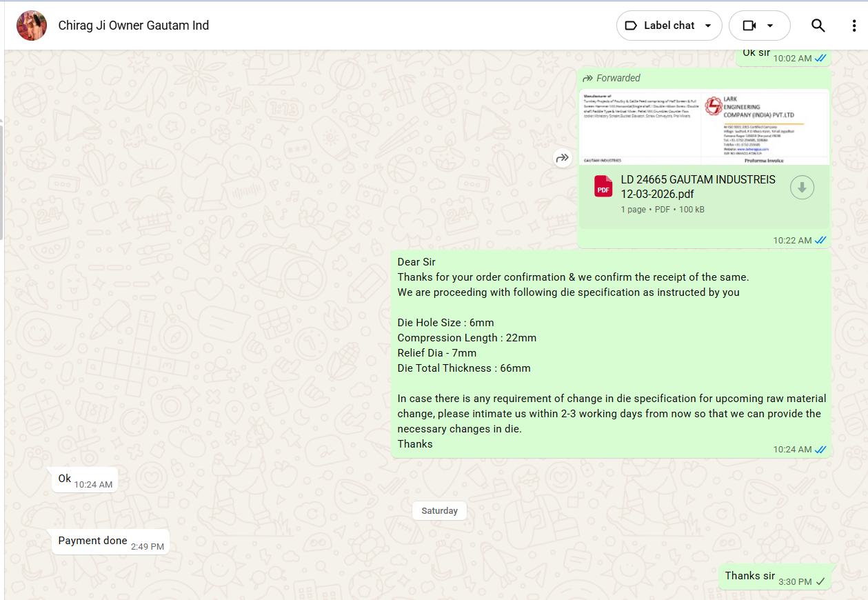This screenshot has width=868, height=600.
Task: Click blue read ticks on 10:22 AM message
Action: (820, 241)
